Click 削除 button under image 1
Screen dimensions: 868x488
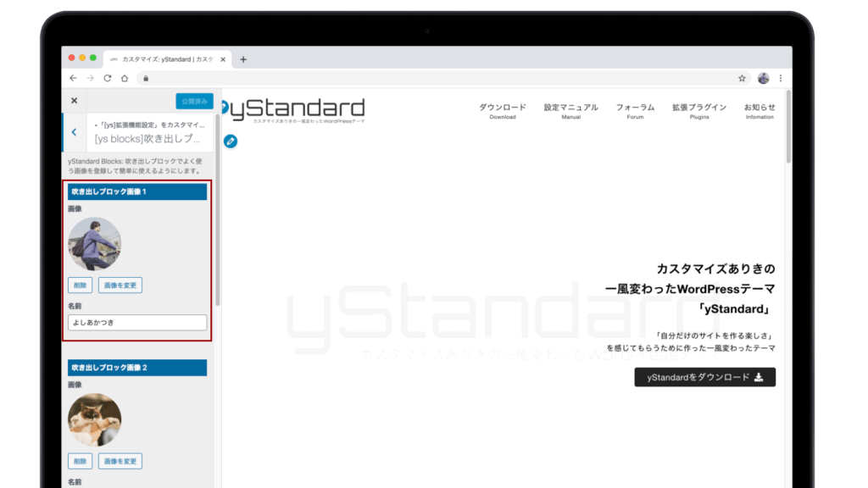pos(80,286)
